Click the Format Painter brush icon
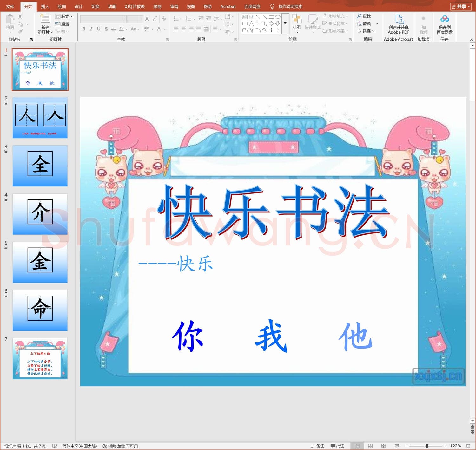 (20, 32)
